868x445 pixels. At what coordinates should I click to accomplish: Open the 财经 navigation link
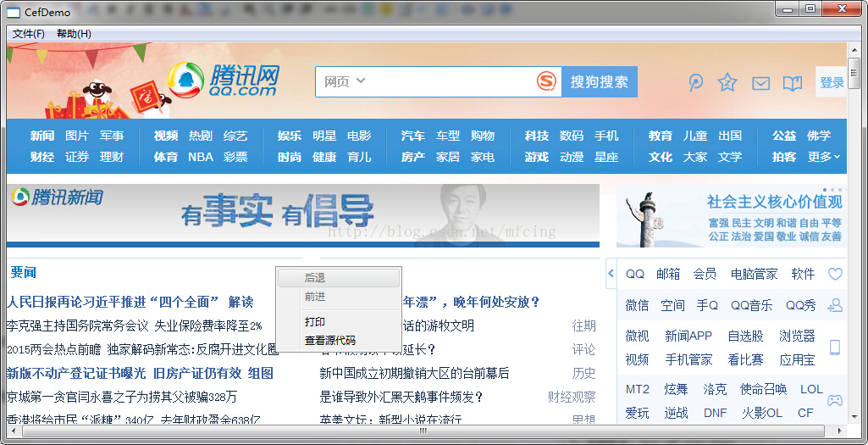point(42,157)
